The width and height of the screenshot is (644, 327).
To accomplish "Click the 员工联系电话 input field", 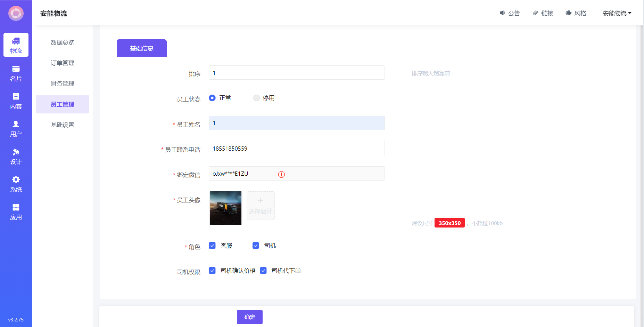I will [x=297, y=148].
